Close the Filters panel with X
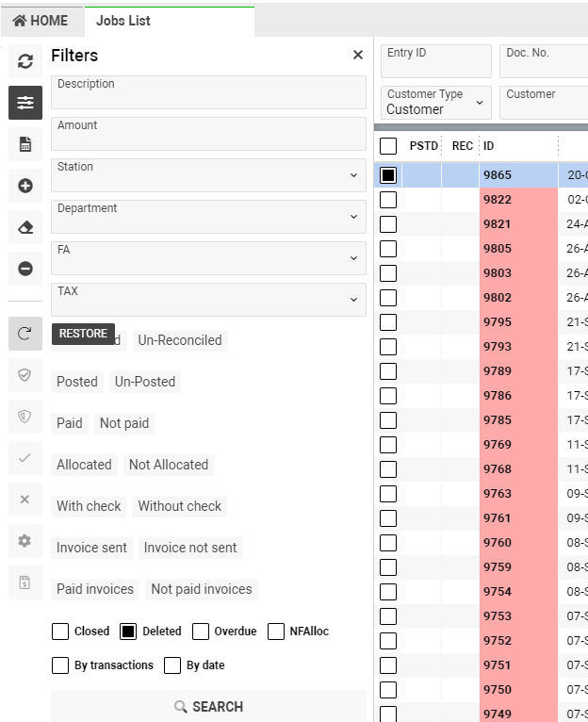Screen dimensions: 588x722 click(358, 56)
